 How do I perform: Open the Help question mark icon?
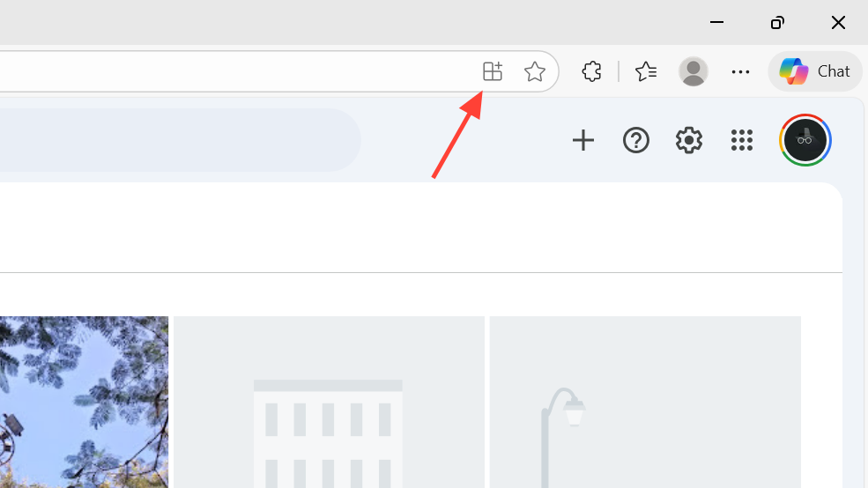pos(635,140)
